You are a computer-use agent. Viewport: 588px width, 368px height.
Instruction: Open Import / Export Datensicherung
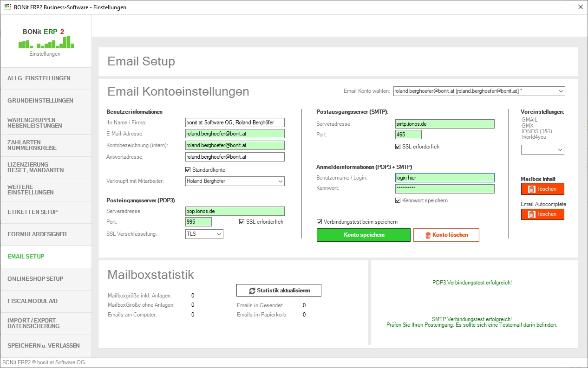pyautogui.click(x=46, y=323)
